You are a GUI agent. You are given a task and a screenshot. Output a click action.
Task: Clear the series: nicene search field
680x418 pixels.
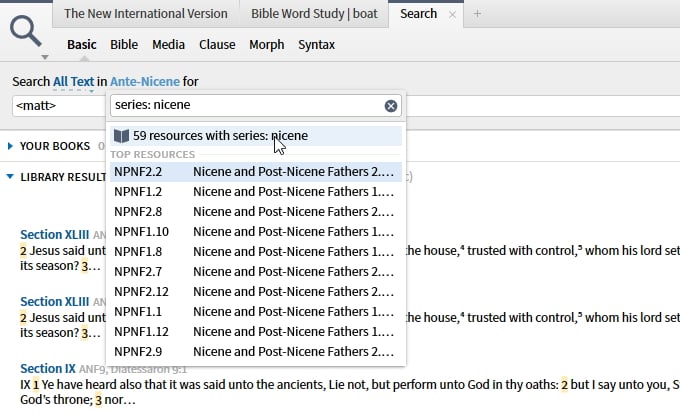(x=391, y=106)
